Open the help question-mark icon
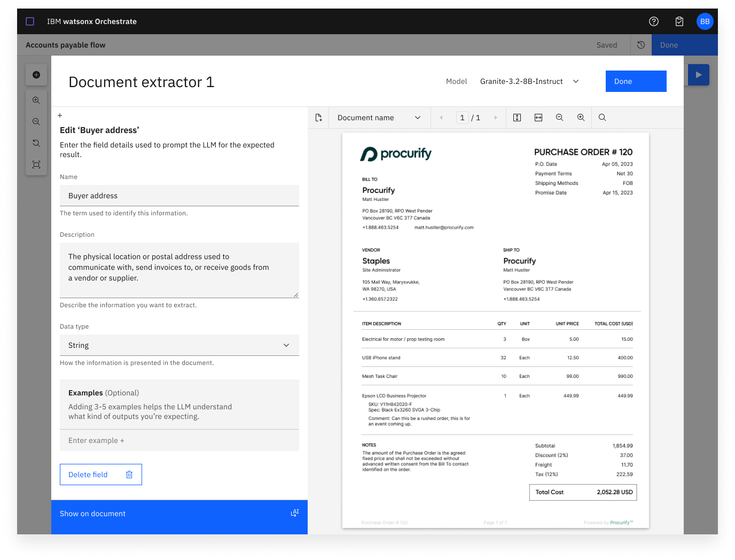 tap(654, 21)
